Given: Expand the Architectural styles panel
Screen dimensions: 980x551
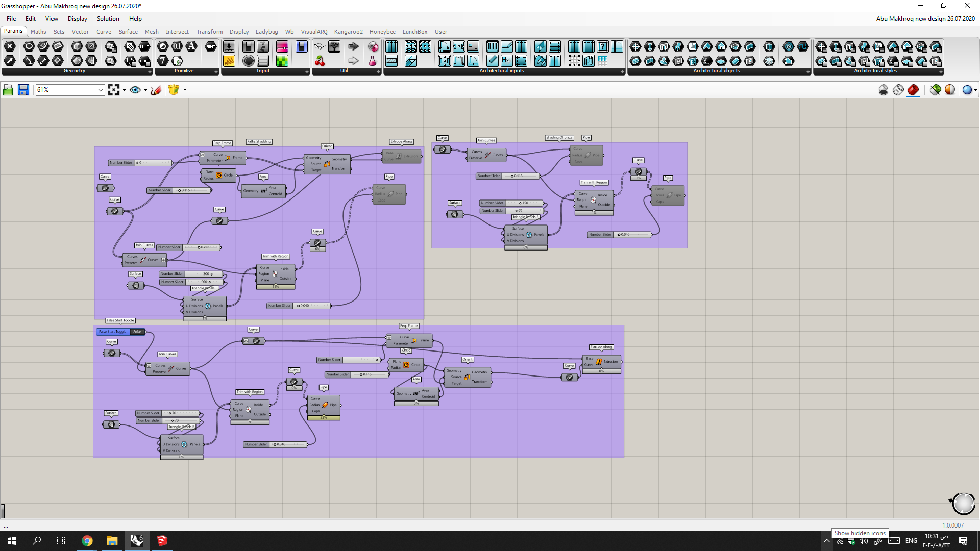Looking at the screenshot, I should [941, 72].
